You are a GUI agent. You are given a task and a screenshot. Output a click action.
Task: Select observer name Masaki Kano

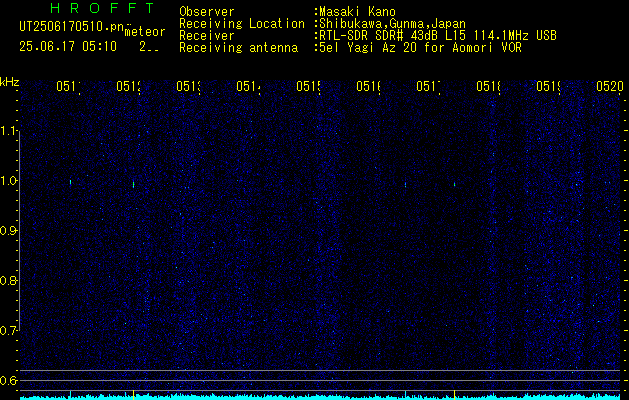coord(357,12)
